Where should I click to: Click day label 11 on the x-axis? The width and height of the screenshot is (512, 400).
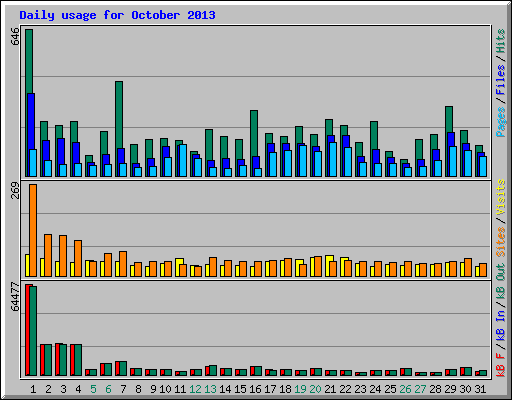pyautogui.click(x=180, y=389)
